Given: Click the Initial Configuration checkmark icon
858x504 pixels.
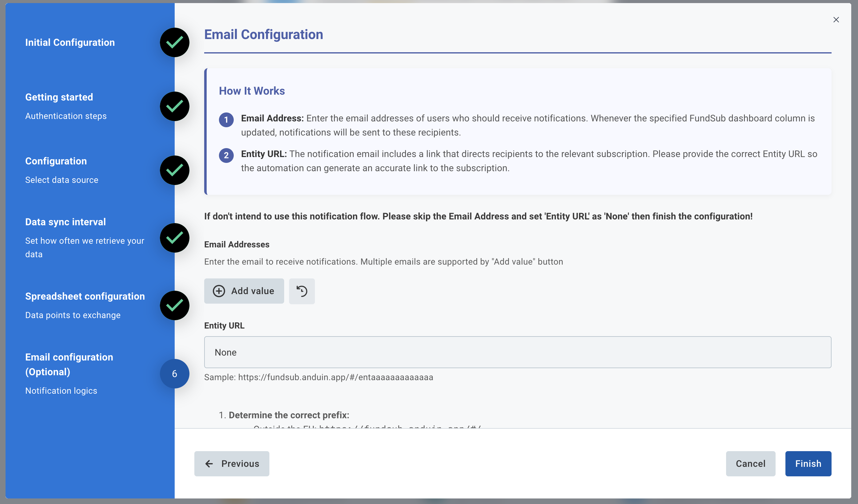Looking at the screenshot, I should tap(175, 42).
